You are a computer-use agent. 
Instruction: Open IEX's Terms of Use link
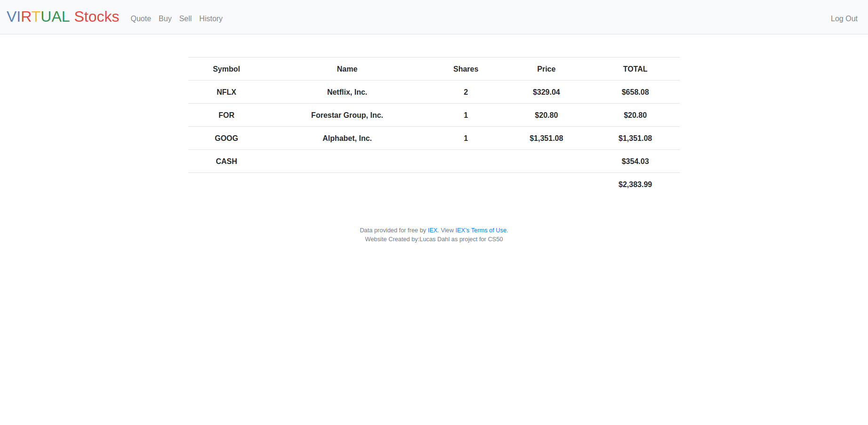click(x=481, y=230)
